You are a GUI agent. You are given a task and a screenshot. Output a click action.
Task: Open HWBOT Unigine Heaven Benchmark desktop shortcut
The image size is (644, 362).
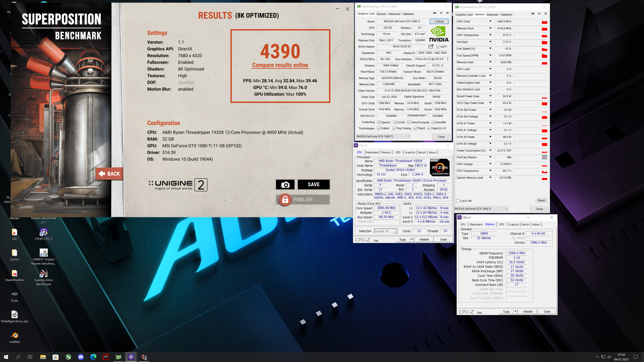[x=44, y=257]
